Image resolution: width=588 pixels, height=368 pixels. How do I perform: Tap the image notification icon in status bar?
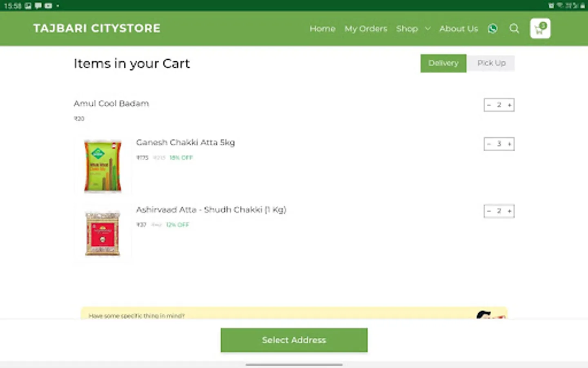(28, 6)
